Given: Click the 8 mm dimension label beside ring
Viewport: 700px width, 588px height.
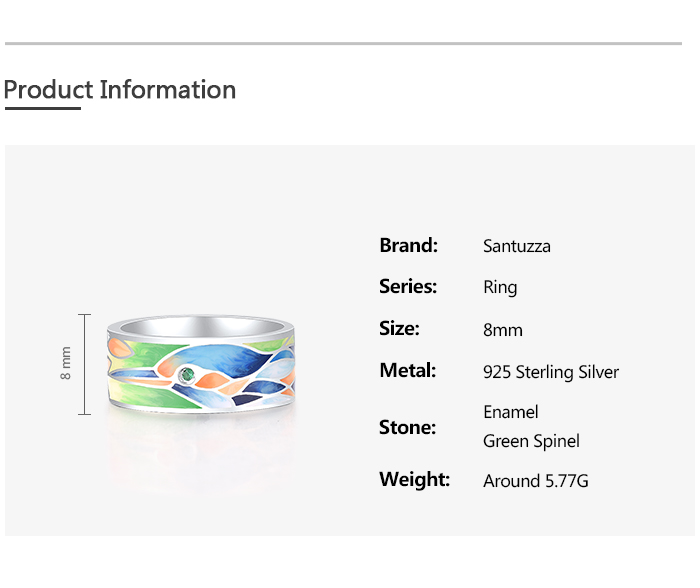Looking at the screenshot, I should (x=66, y=363).
